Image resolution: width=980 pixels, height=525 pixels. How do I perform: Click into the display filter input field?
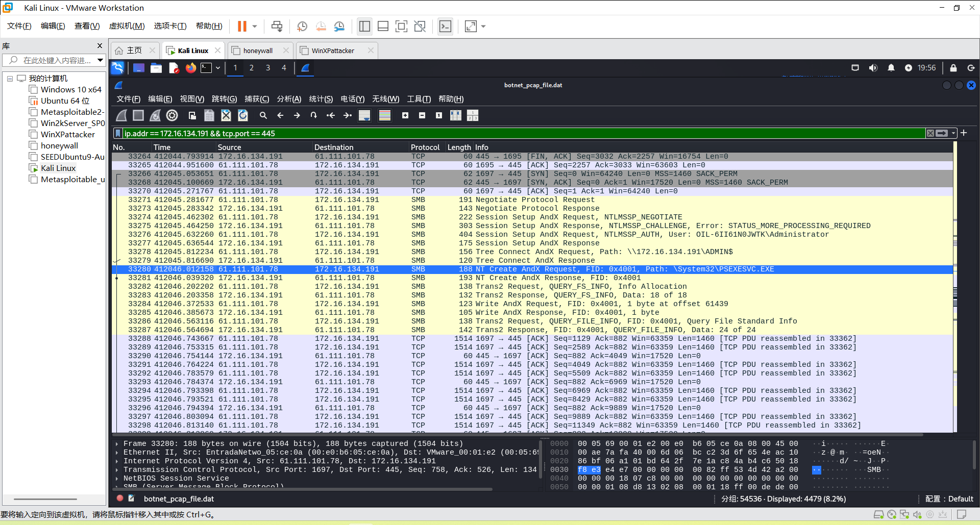523,133
